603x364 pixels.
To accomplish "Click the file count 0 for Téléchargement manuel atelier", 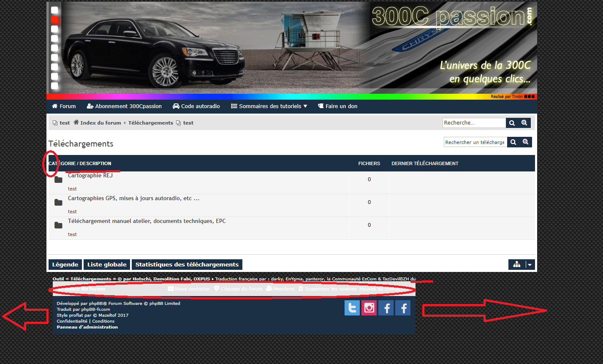I will tap(369, 225).
